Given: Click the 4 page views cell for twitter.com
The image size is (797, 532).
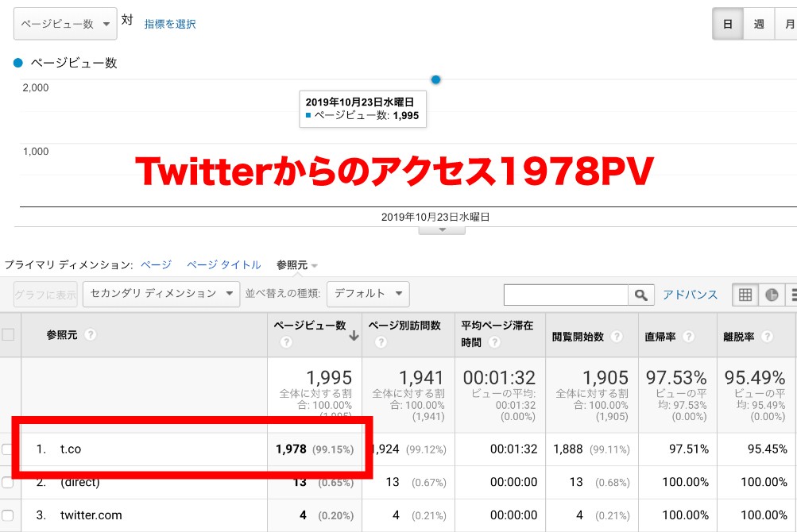Looking at the screenshot, I should click(303, 515).
